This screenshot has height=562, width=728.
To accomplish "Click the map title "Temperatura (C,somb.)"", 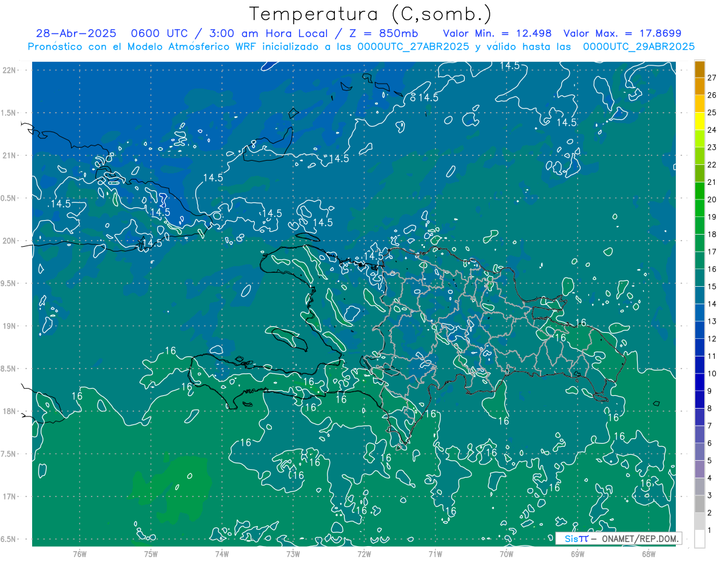I will point(371,13).
